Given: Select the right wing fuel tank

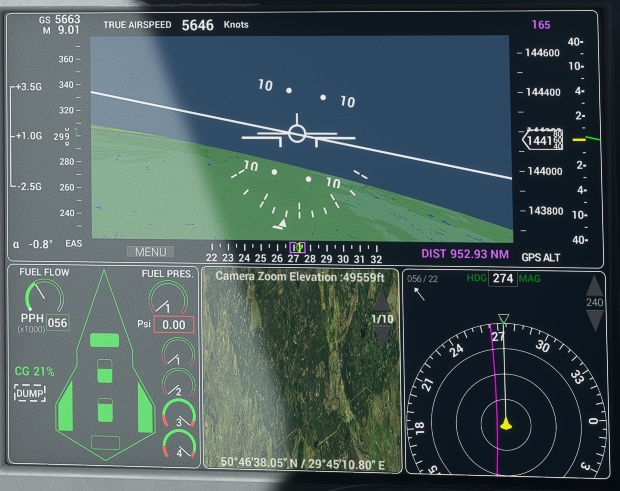Looking at the screenshot, I should pos(145,407).
